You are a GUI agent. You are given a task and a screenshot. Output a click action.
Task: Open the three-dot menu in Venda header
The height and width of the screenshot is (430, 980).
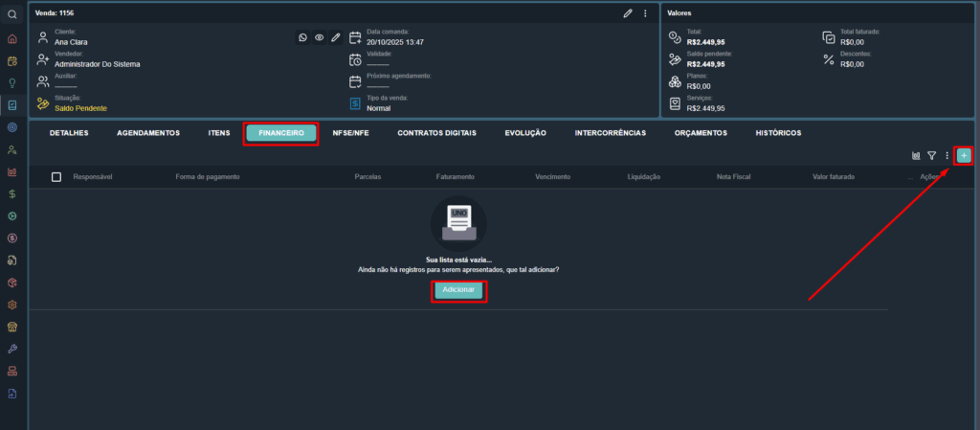[x=645, y=13]
